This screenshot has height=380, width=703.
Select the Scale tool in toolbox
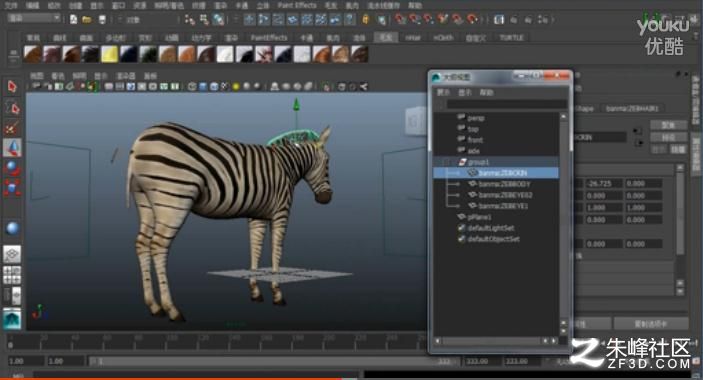tap(12, 188)
